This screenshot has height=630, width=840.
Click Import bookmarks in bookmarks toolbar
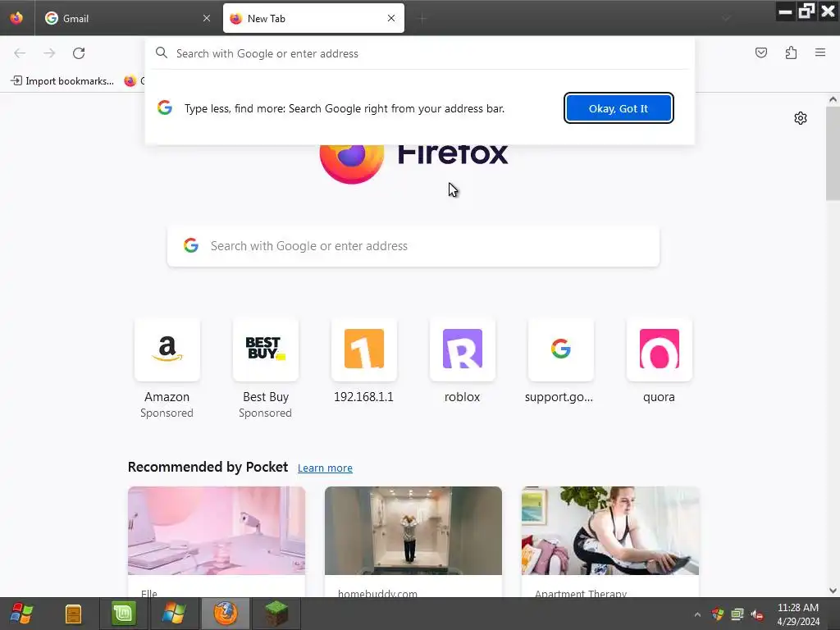point(62,81)
